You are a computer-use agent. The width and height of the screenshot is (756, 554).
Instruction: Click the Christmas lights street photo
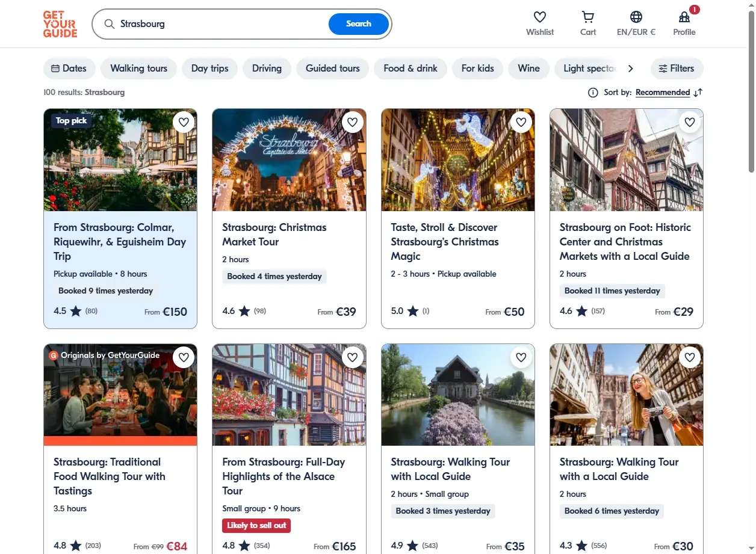(458, 160)
